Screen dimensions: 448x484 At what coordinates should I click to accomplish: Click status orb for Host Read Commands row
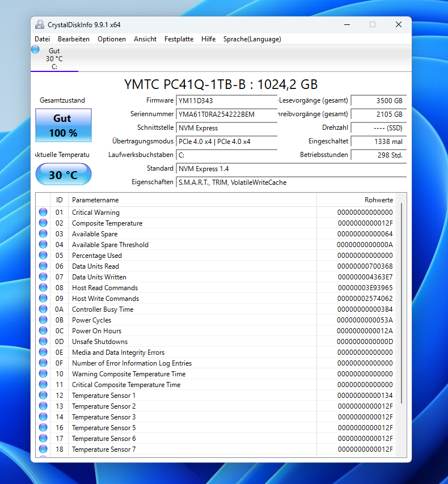[43, 288]
